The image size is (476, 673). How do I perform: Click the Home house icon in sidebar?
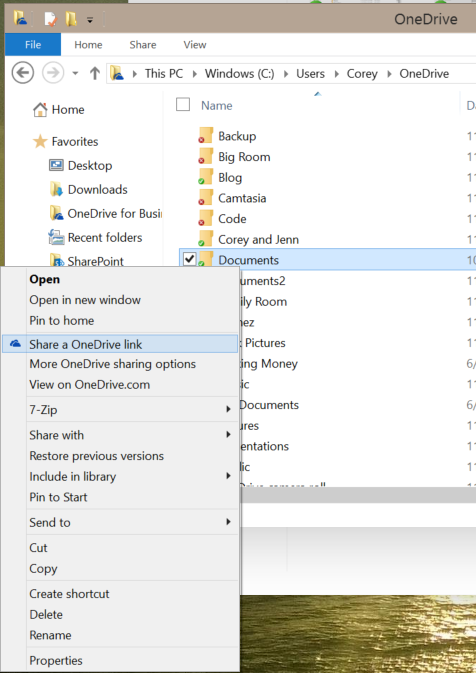point(40,110)
